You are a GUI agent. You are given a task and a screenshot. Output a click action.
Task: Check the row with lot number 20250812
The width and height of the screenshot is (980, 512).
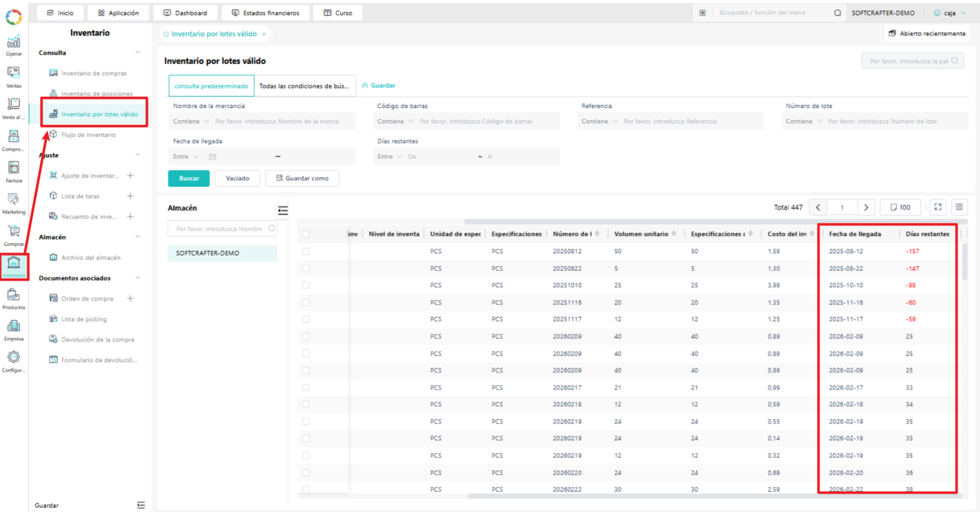pos(306,251)
